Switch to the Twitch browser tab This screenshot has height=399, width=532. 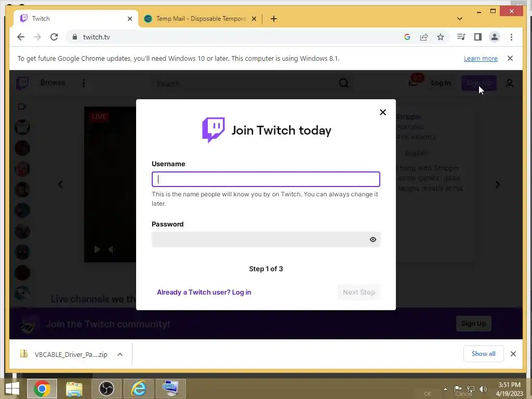(76, 19)
